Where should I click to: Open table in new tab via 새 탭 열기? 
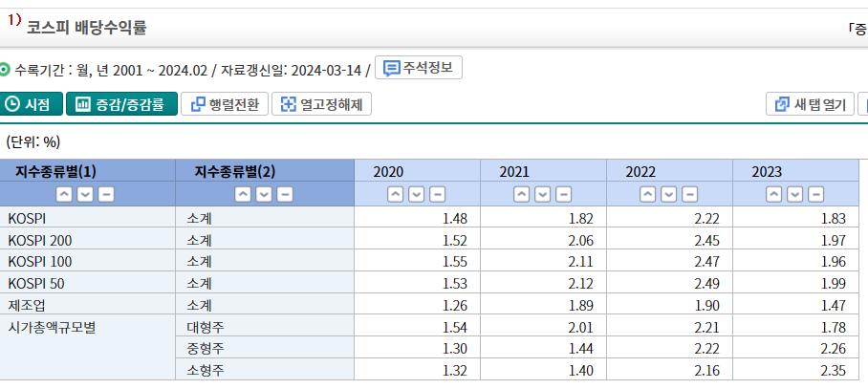tap(810, 103)
